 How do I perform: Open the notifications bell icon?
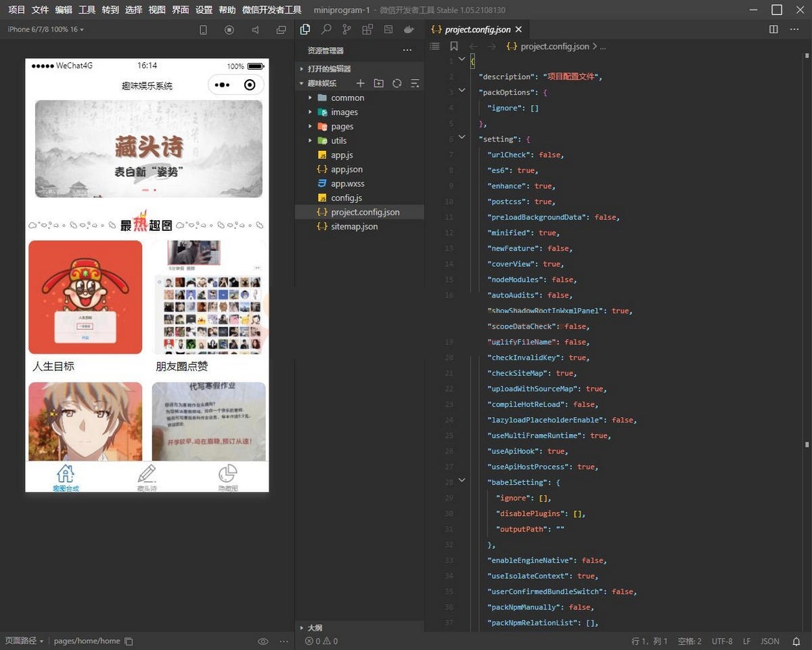(x=796, y=641)
